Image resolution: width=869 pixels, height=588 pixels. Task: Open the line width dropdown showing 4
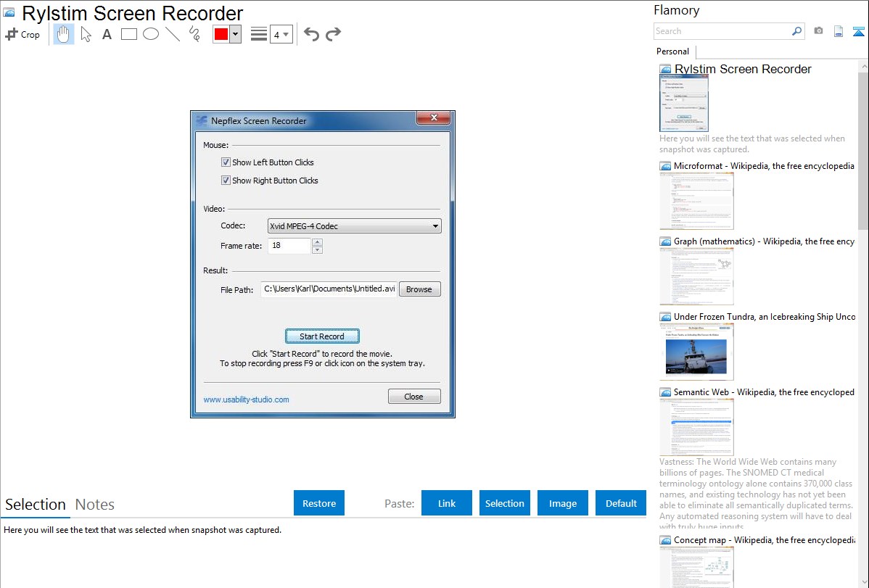click(281, 35)
